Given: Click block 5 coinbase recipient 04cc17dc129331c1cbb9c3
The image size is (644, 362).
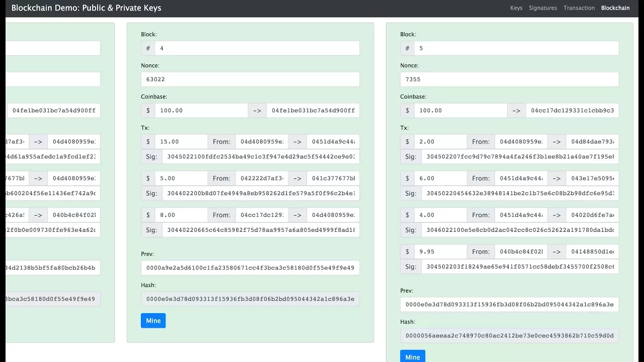Looking at the screenshot, I should pos(572,111).
